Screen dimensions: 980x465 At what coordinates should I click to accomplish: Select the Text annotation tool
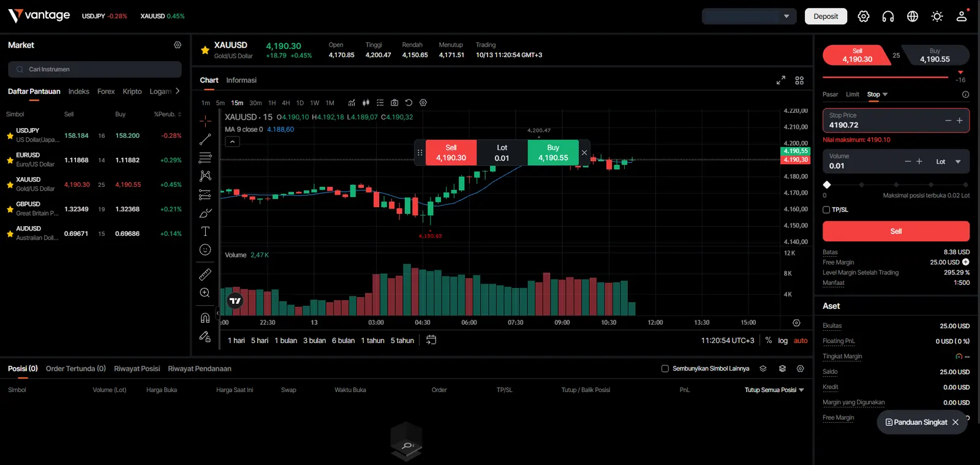point(205,231)
